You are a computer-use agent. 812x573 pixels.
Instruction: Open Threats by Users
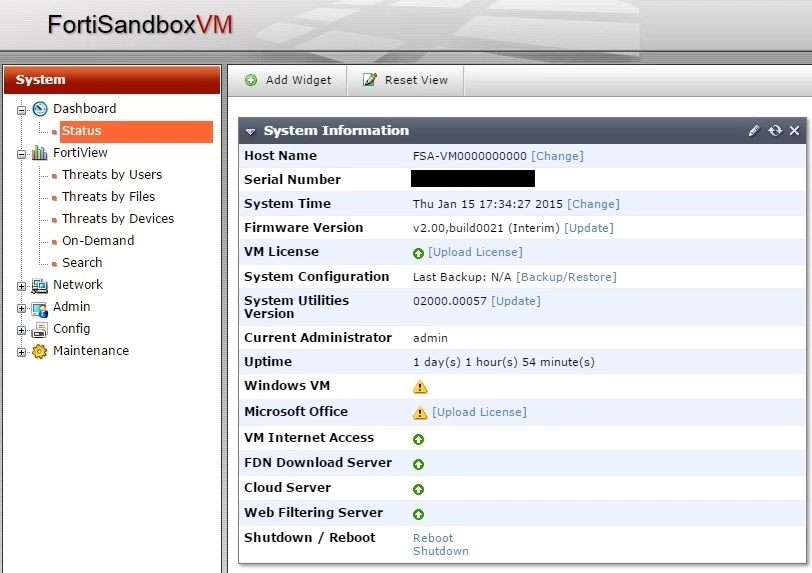[x=112, y=175]
